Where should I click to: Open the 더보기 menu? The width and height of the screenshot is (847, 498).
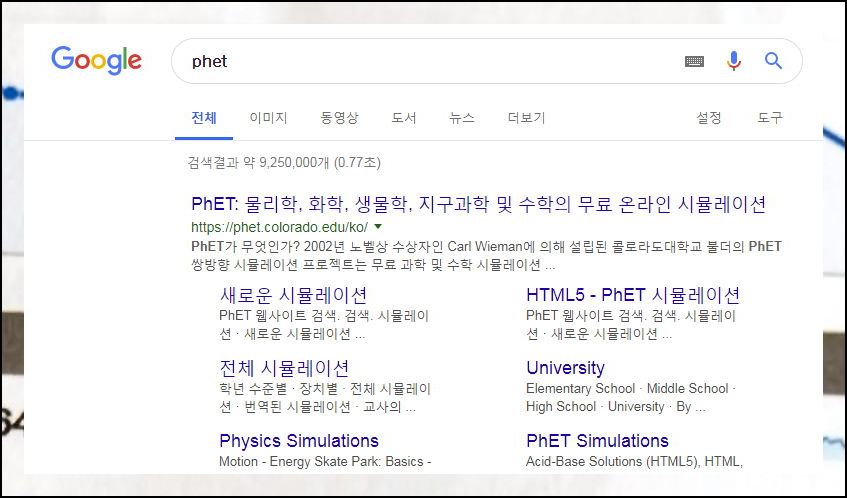click(527, 118)
